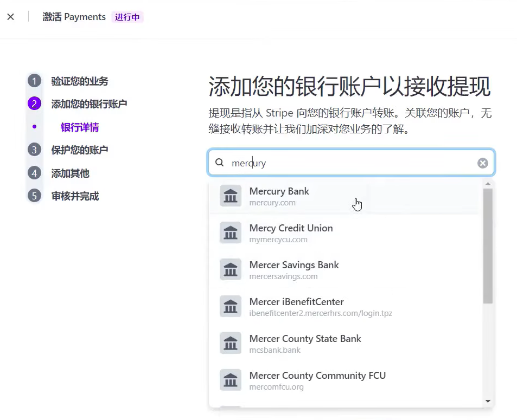Open step 验证您的业务
This screenshot has height=420, width=517.
[x=79, y=81]
